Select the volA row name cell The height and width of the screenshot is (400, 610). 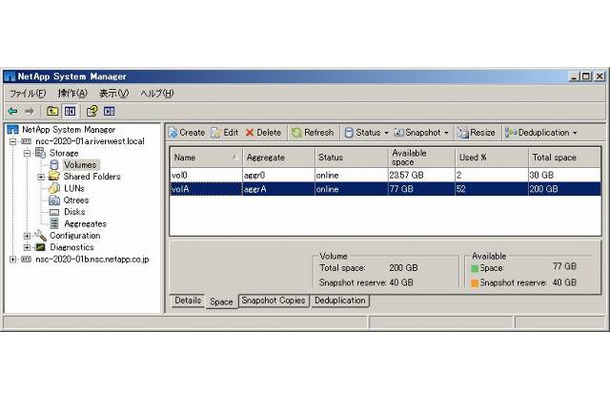point(206,189)
